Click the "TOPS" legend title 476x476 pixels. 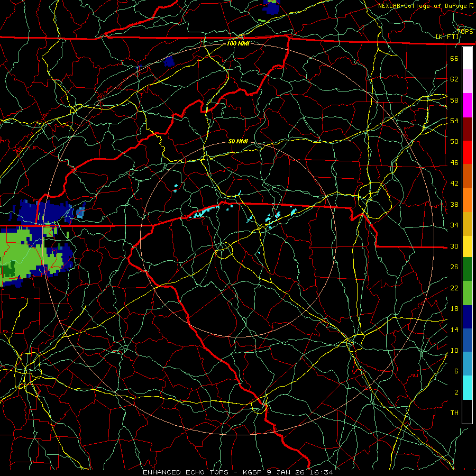pos(465,32)
